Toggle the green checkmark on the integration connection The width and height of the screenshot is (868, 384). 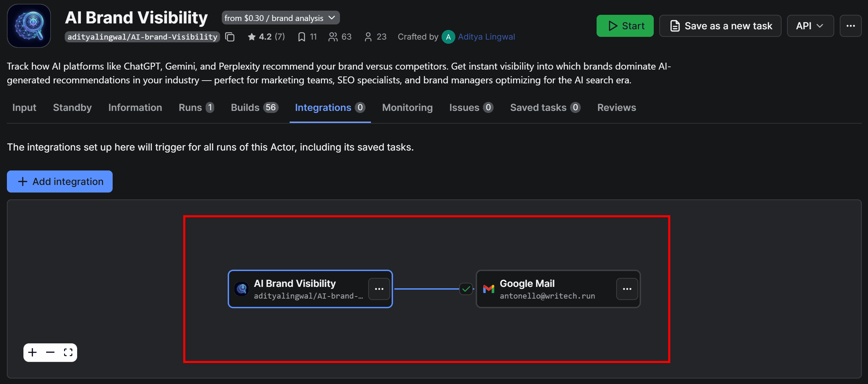pyautogui.click(x=466, y=289)
